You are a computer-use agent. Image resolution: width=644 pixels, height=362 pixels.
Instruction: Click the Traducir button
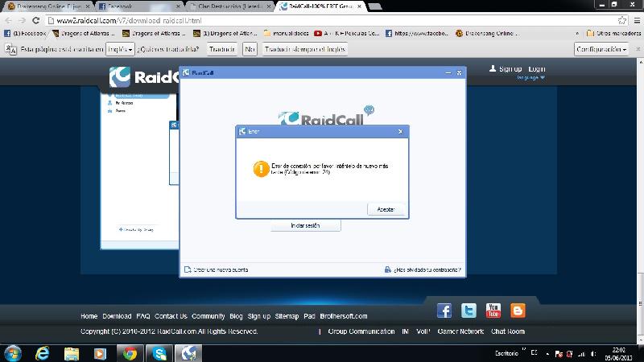222,49
